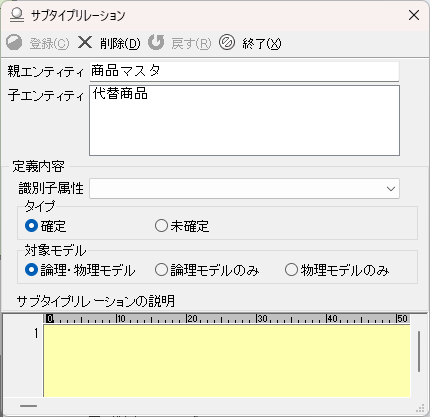Click line 1 of the yellow description editor
Image resolution: width=430 pixels, height=417 pixels.
[x=227, y=333]
